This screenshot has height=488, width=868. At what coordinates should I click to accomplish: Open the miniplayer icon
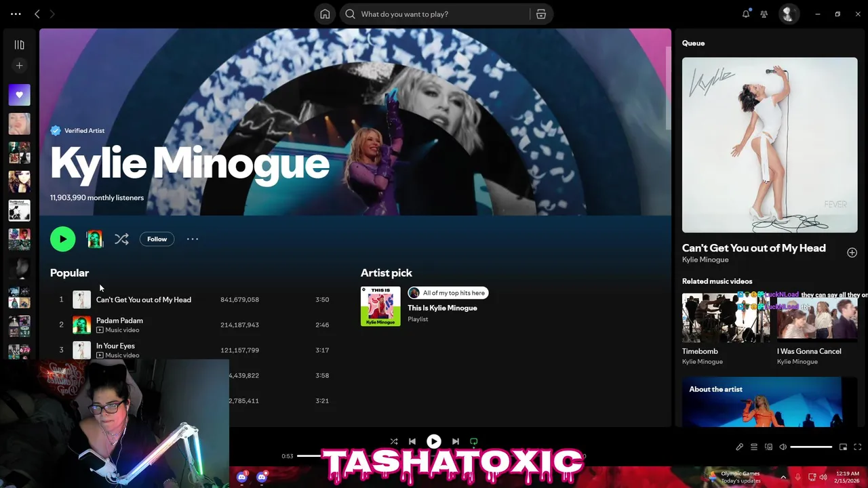(x=843, y=447)
